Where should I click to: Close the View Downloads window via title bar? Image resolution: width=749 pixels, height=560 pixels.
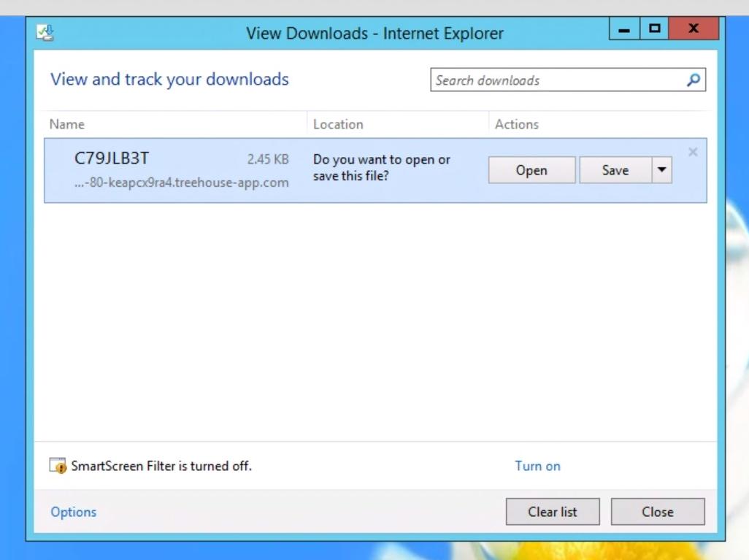694,28
